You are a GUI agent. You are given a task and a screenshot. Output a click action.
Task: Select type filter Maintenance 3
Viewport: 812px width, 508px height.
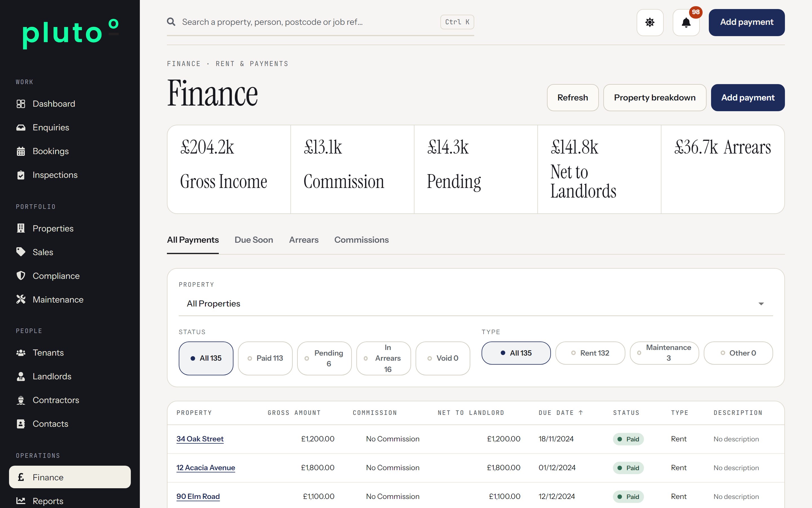664,353
